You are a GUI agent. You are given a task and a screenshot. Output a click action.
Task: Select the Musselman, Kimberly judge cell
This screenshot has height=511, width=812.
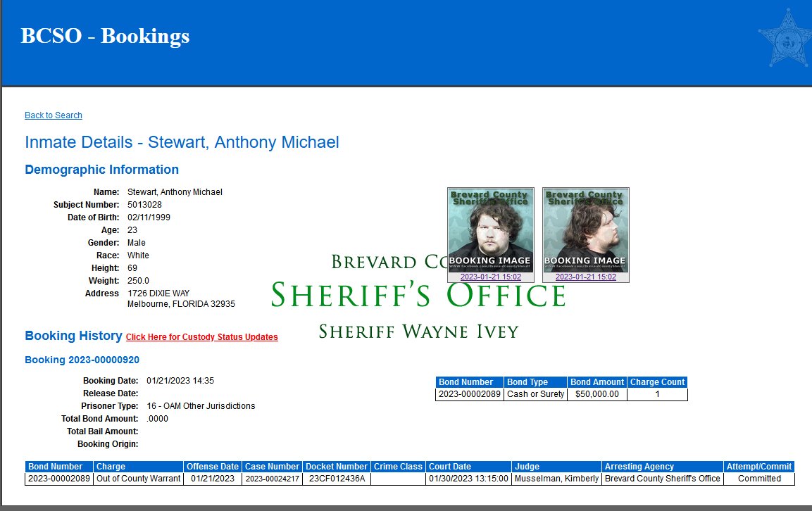(556, 479)
